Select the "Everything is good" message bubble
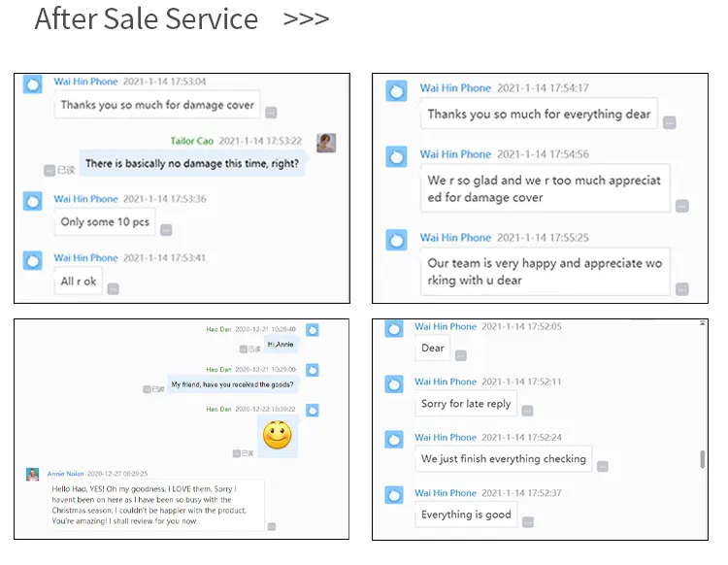Image resolution: width=728 pixels, height=565 pixels. point(466,515)
